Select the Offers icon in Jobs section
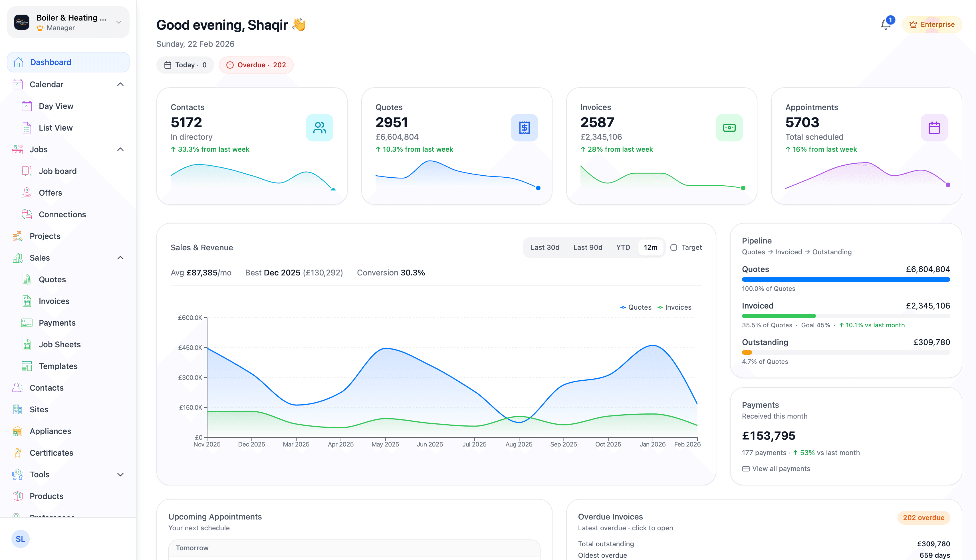 [26, 192]
